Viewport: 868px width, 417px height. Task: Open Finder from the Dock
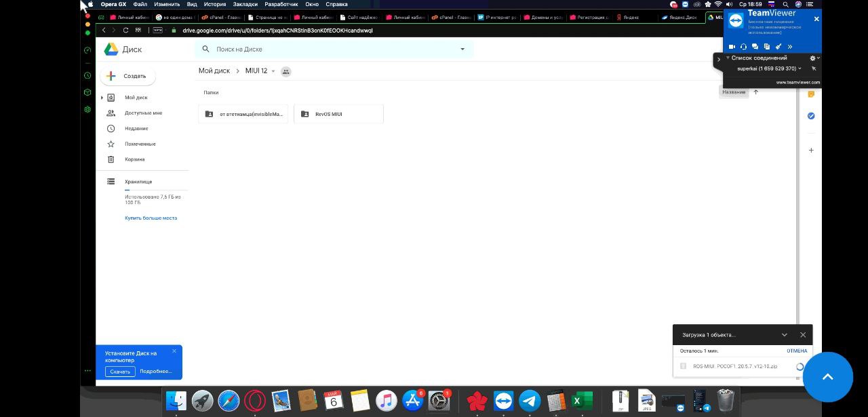coord(176,401)
